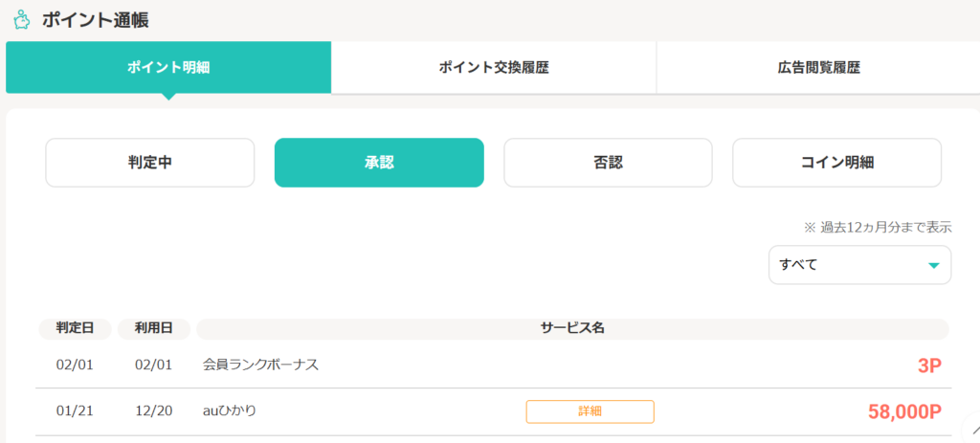Select the 承認 filter button
980x443 pixels.
[x=379, y=163]
